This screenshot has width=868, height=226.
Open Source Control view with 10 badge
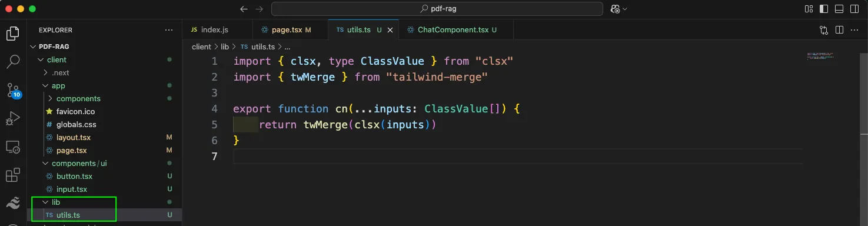(x=12, y=90)
